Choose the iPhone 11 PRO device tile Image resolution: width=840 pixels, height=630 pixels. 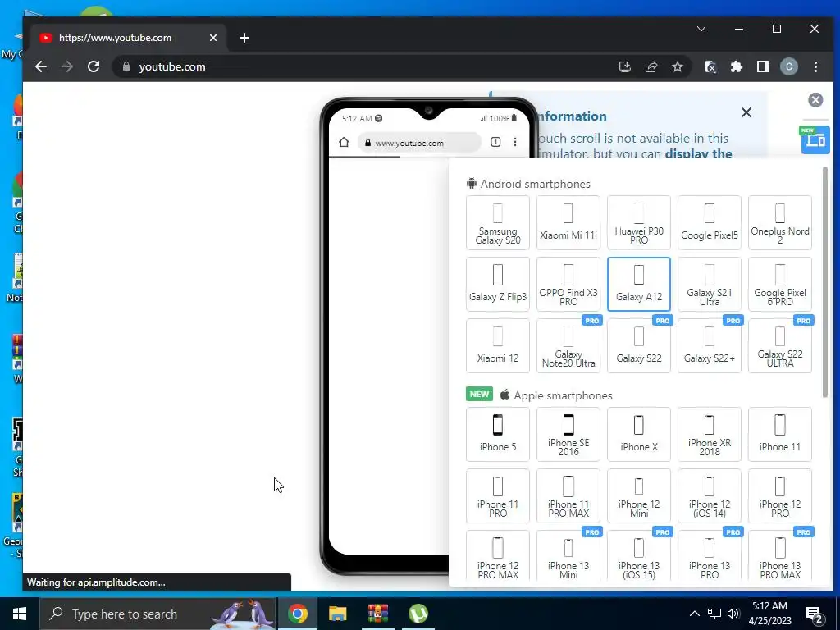pyautogui.click(x=498, y=495)
